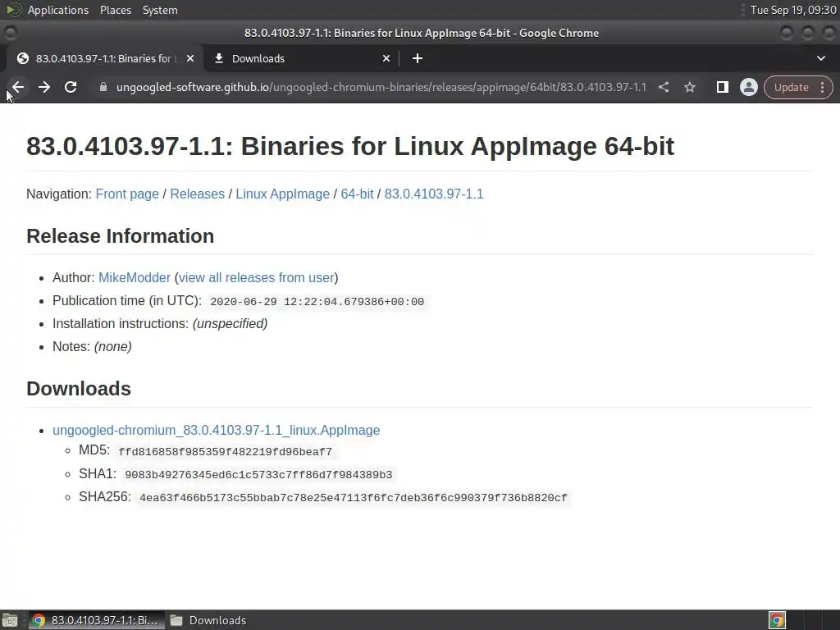Open the 64-bit breadcrumb link

357,194
